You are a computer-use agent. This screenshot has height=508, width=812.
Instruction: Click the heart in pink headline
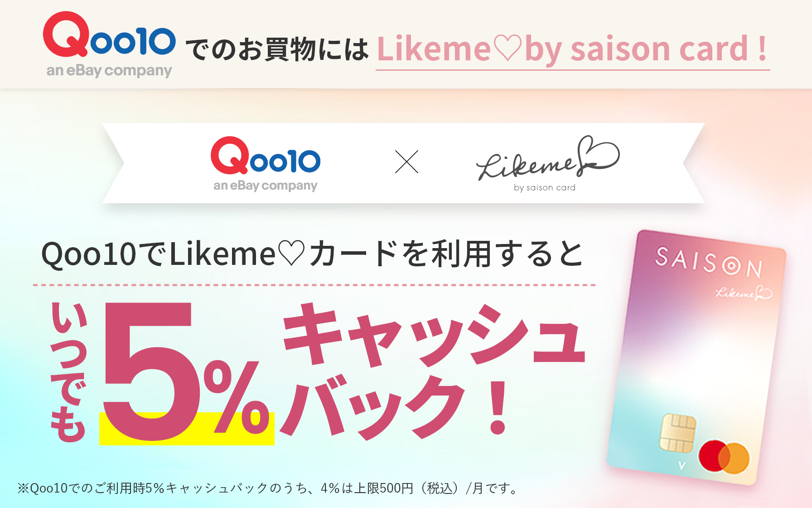click(507, 49)
